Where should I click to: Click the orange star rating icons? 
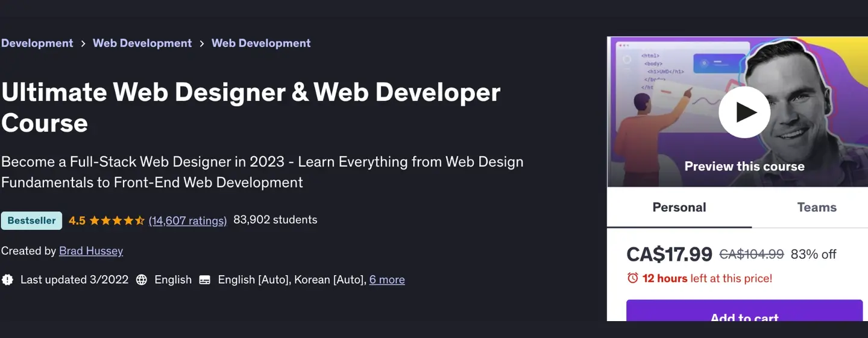117,220
